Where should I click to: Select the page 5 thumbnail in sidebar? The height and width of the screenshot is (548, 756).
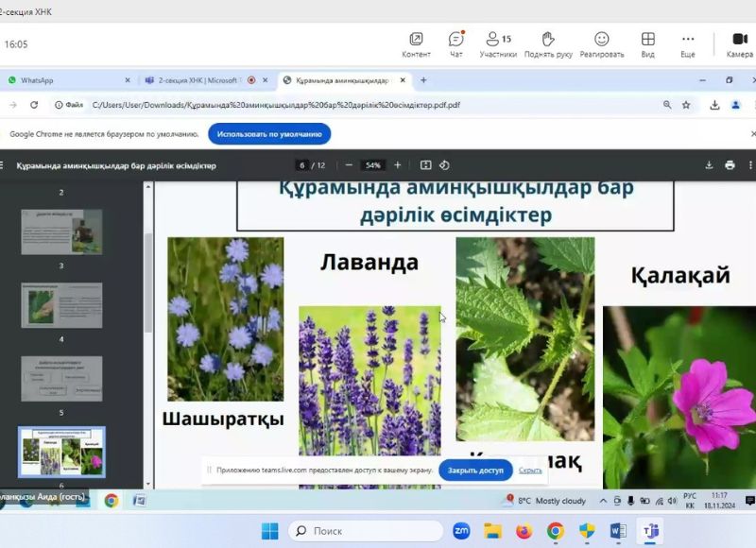(x=62, y=379)
